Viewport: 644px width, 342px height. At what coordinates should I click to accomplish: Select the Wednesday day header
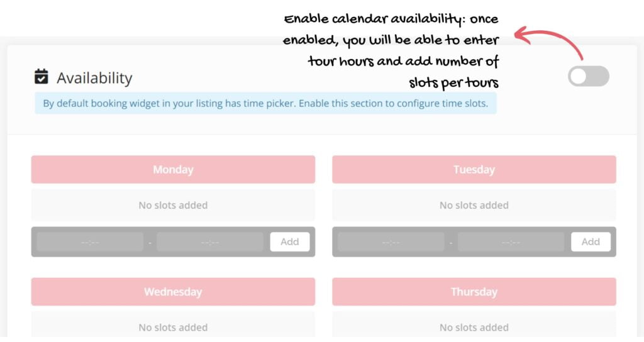[x=173, y=292]
